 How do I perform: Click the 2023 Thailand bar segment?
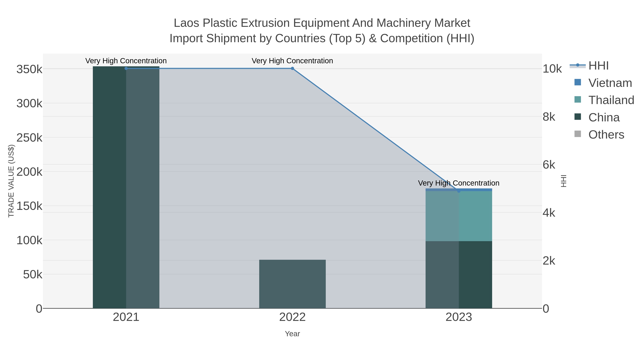459,216
